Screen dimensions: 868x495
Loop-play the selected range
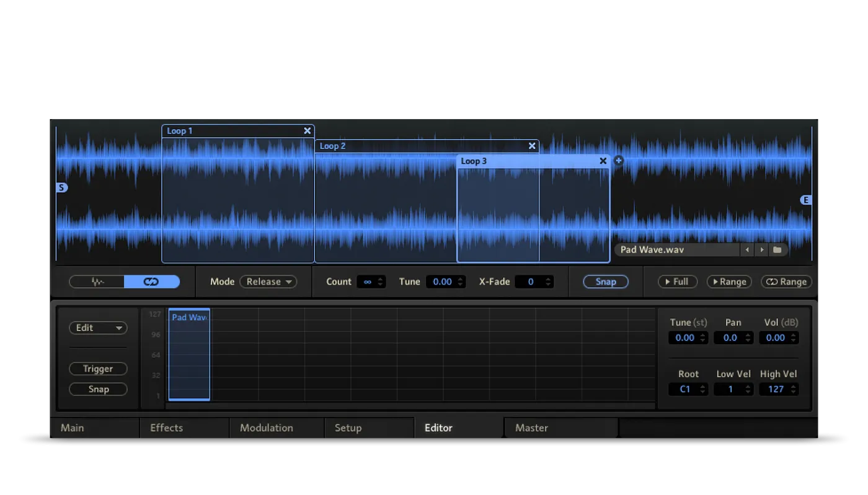pyautogui.click(x=786, y=282)
